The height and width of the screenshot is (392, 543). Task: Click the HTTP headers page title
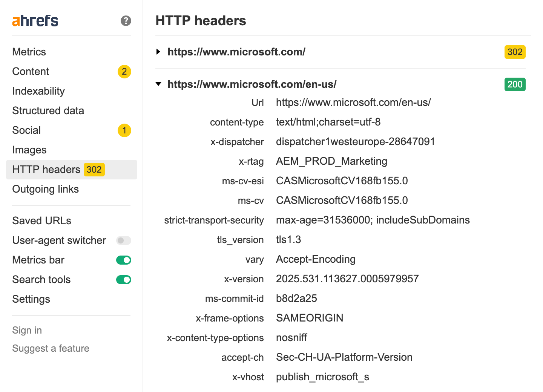click(201, 21)
